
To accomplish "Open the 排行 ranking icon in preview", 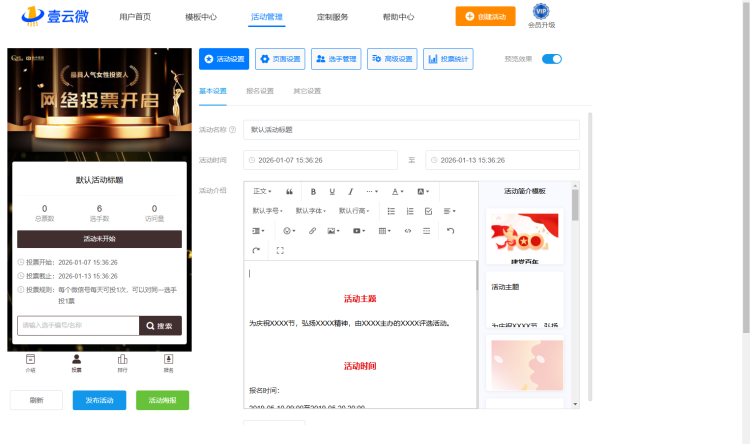I will coord(122,363).
